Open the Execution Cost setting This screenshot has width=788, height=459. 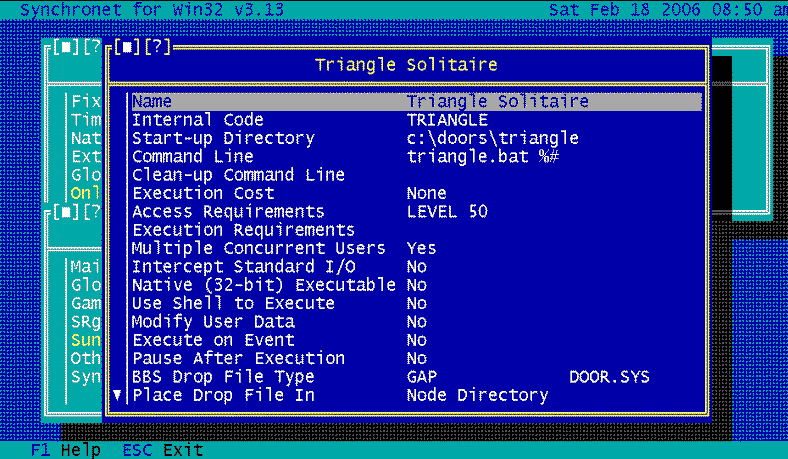(203, 193)
